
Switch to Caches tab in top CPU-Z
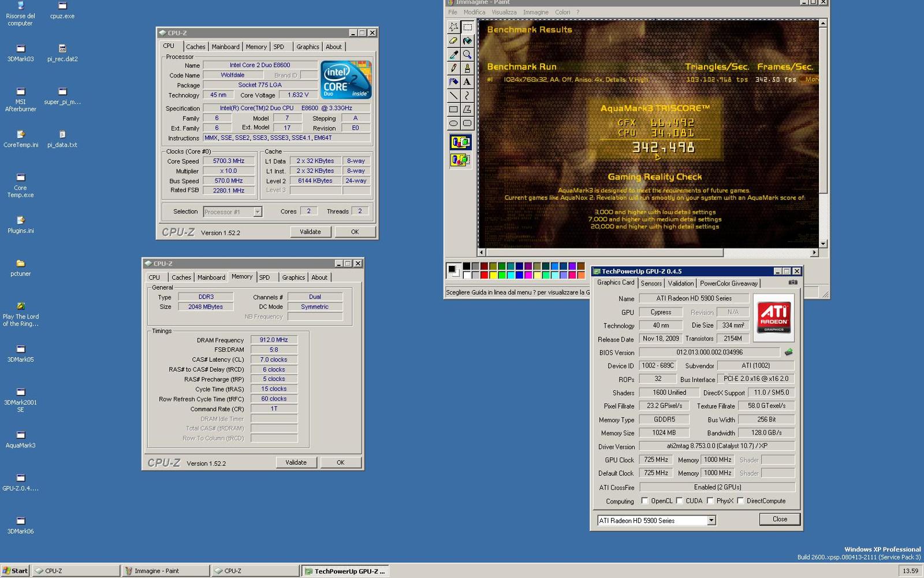point(195,47)
